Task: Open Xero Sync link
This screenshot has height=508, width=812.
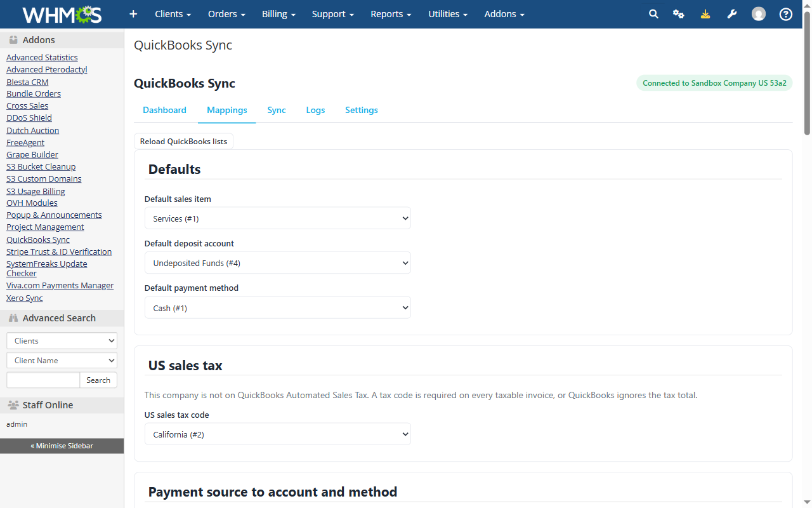Action: (x=25, y=298)
